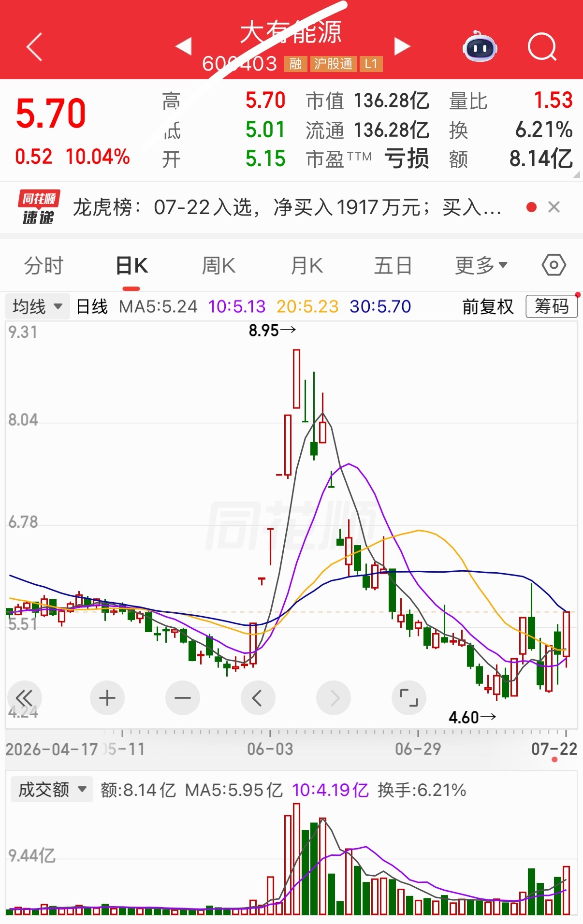Tap the 融 margin tag
The width and height of the screenshot is (583, 924).
click(296, 64)
